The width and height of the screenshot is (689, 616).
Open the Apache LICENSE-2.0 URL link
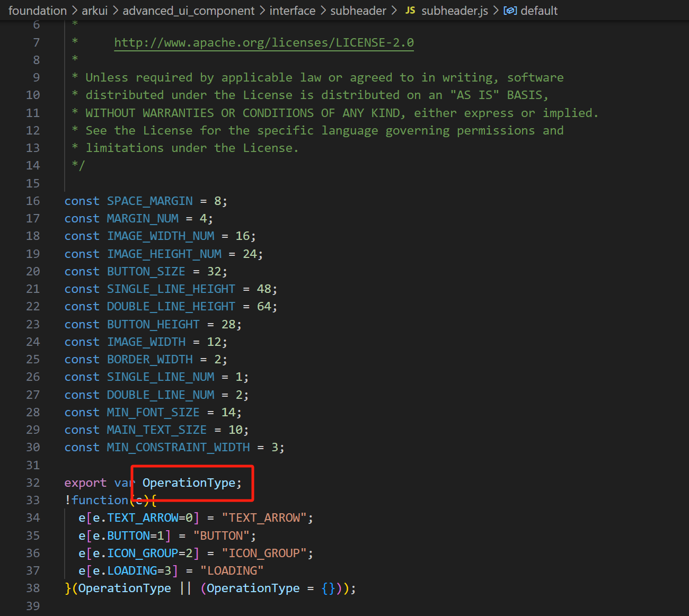tap(264, 42)
